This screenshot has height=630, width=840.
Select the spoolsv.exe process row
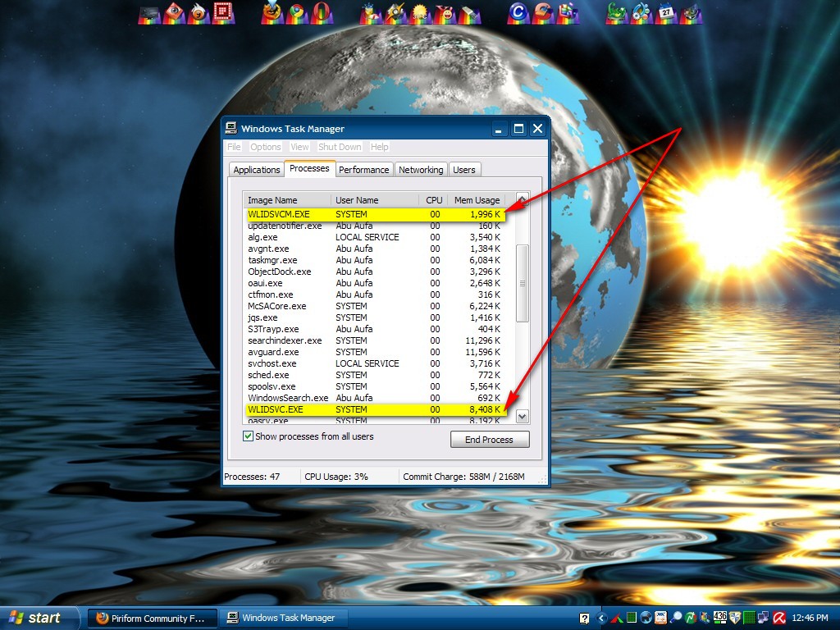375,387
